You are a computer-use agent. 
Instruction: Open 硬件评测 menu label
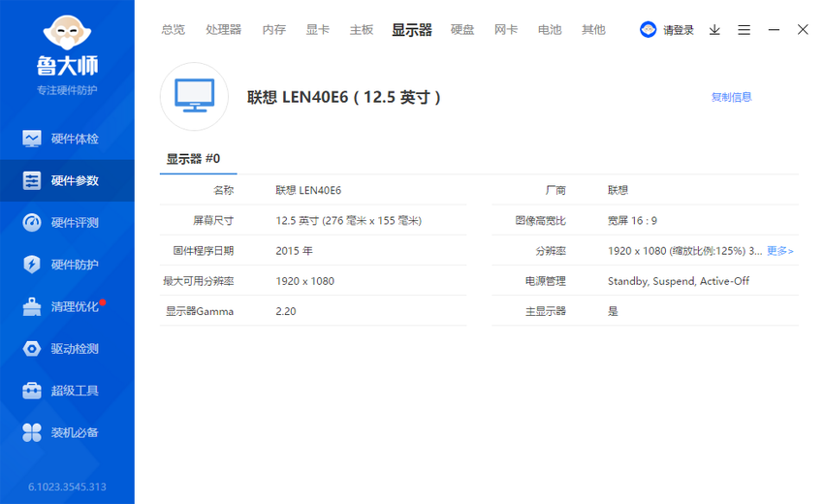(x=75, y=223)
